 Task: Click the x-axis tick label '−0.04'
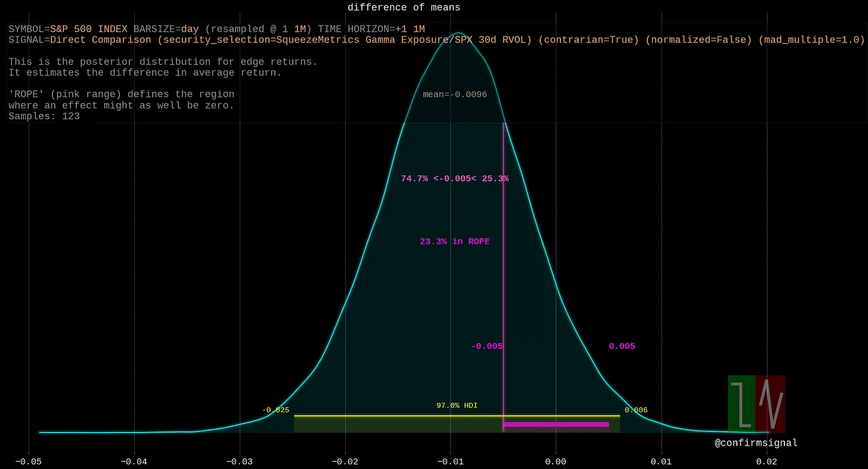134,461
